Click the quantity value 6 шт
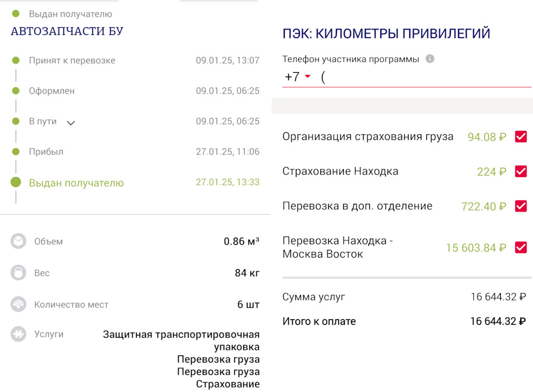The height and width of the screenshot is (392, 533). point(248,304)
